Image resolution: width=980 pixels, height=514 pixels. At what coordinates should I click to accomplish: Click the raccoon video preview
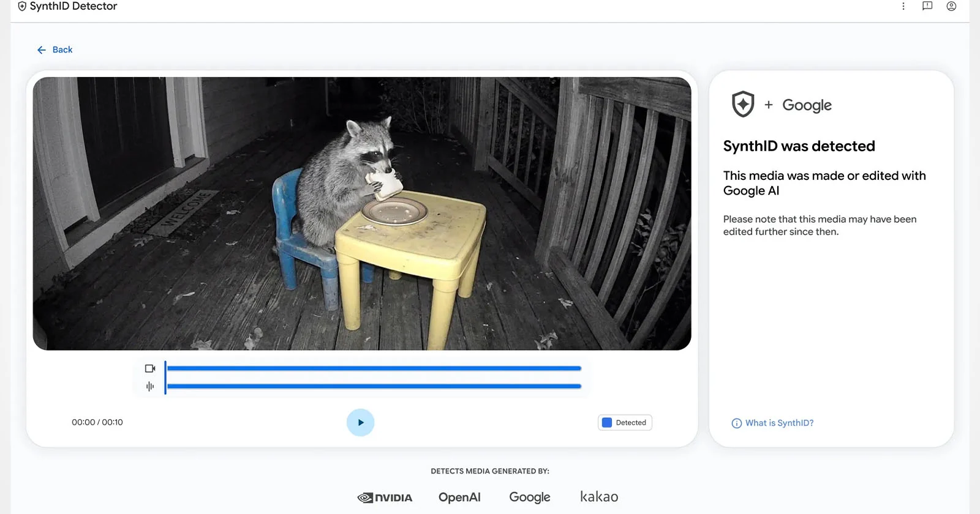362,214
